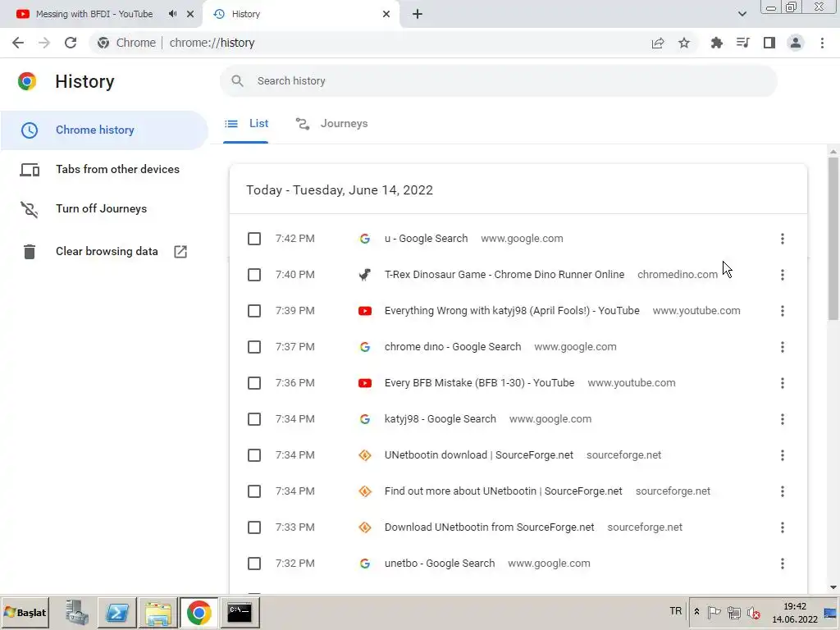Image resolution: width=840 pixels, height=630 pixels.
Task: Check the box for Every BFB Mistake entry
Action: click(254, 383)
